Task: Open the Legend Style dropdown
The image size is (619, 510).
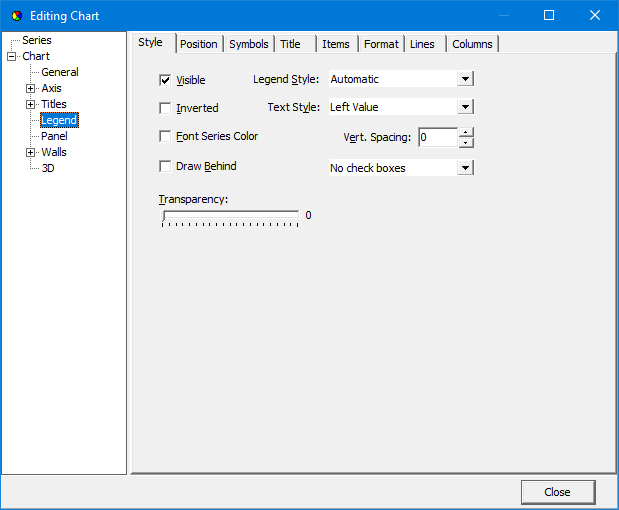Action: point(465,79)
